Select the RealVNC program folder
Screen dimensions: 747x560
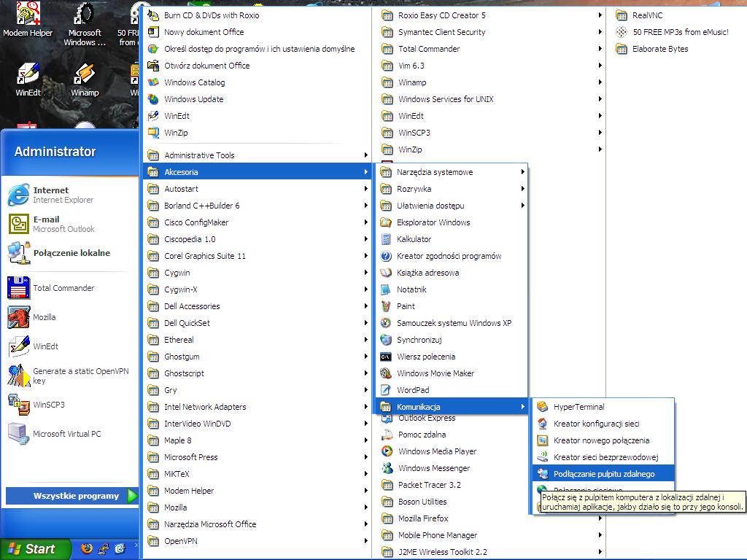tap(639, 15)
